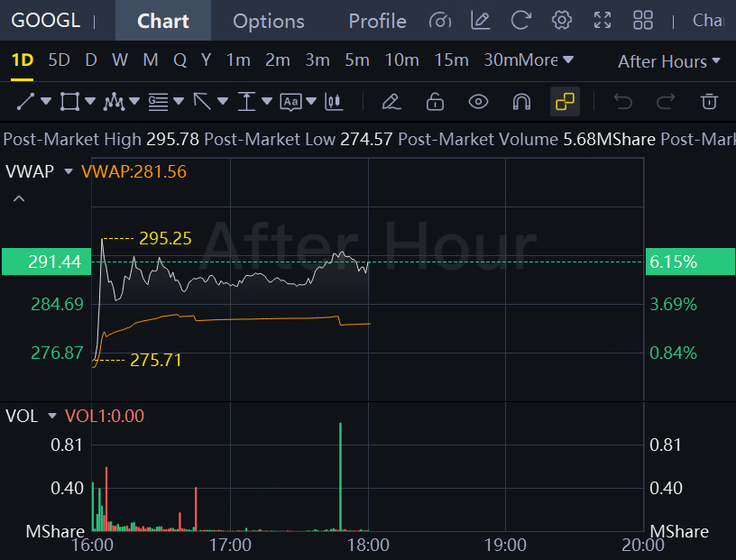Select the wave pattern drawing tool
The image size is (736, 560).
pos(114,101)
